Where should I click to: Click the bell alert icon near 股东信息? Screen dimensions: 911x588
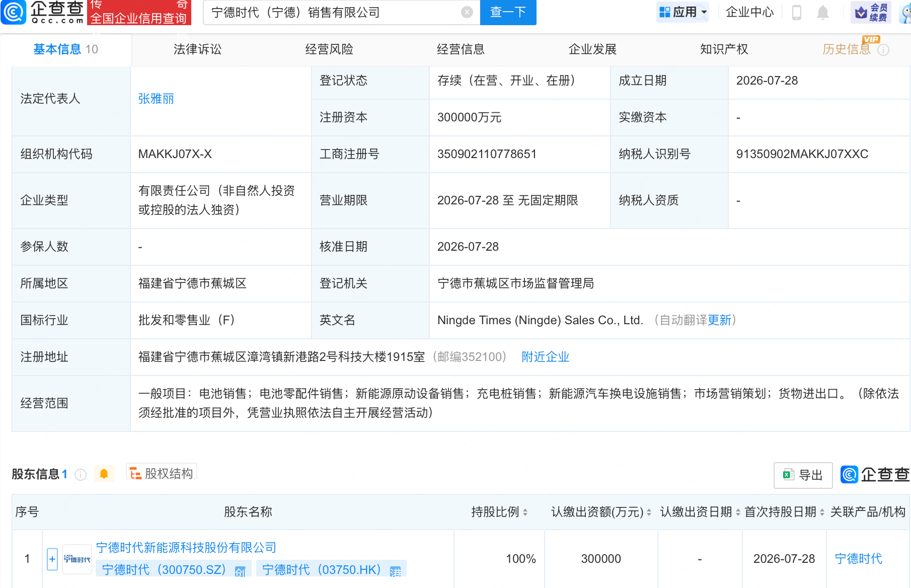pos(104,474)
